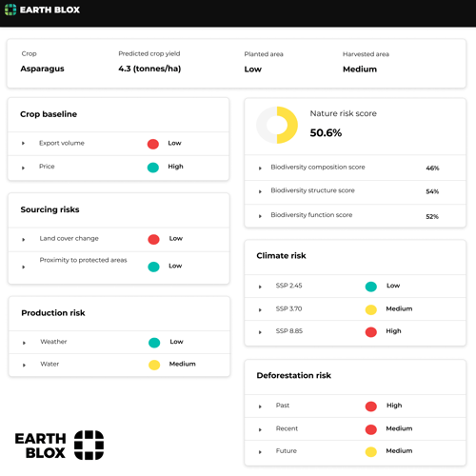The image size is (476, 476).
Task: Click the Biodiversity function score 52% value
Action: tap(432, 217)
